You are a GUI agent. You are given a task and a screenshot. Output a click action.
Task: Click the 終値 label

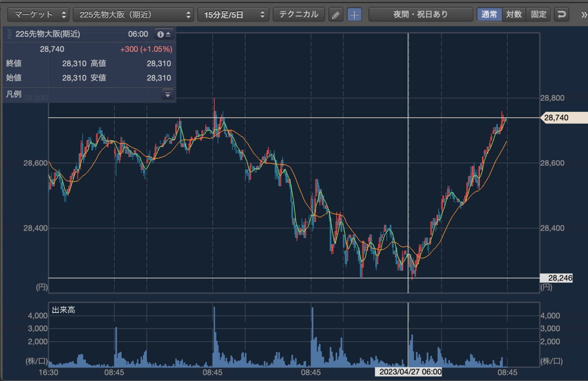(x=14, y=63)
